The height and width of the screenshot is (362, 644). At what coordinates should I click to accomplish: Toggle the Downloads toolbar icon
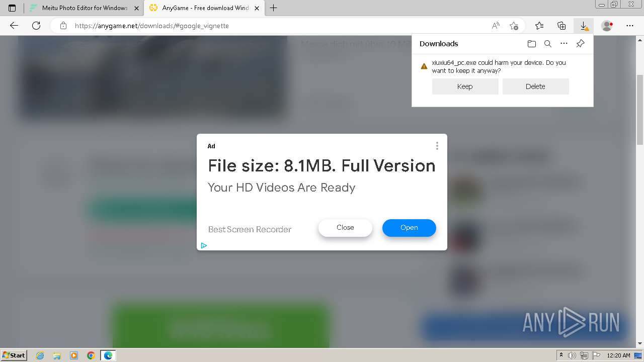coord(584,26)
